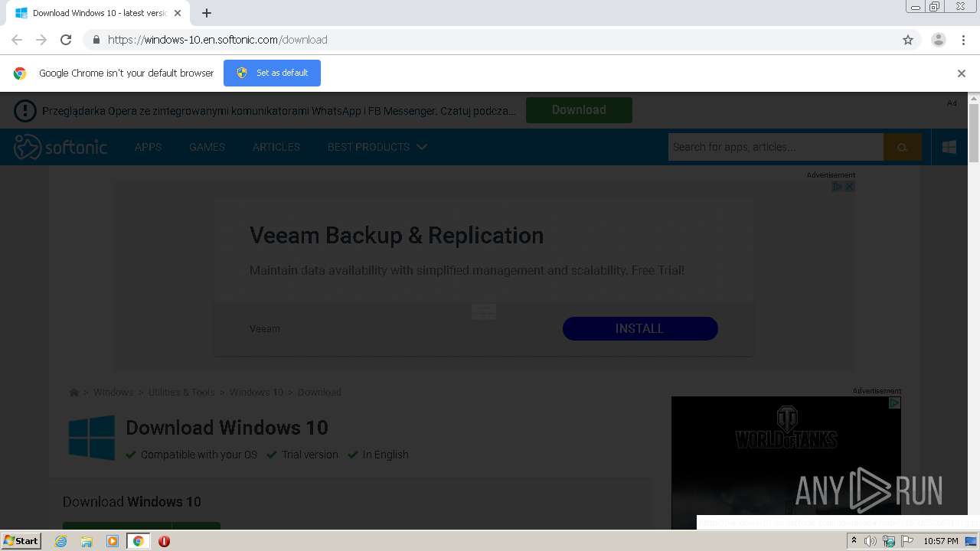Viewport: 980px width, 551px height.
Task: Open the Utilities & Tools breadcrumb
Action: click(181, 392)
